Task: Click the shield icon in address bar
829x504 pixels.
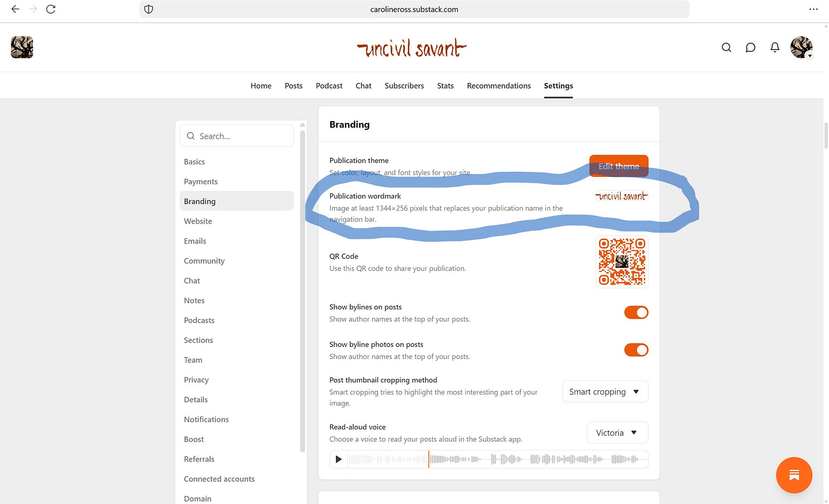Action: 149,9
